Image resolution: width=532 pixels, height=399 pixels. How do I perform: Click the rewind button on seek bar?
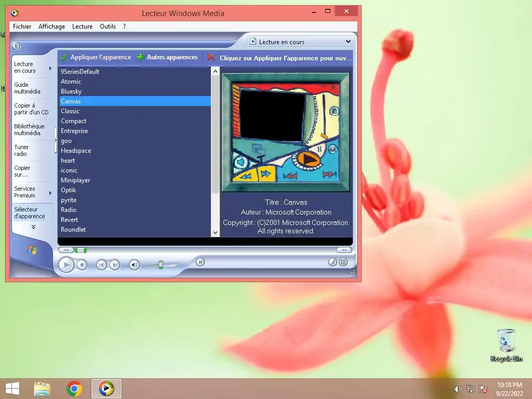coord(66,250)
